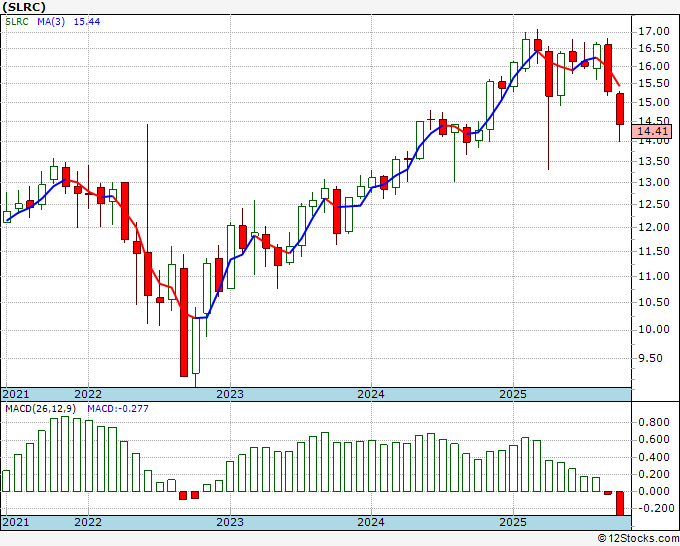Click the (SLRC) chart title

tap(24, 7)
